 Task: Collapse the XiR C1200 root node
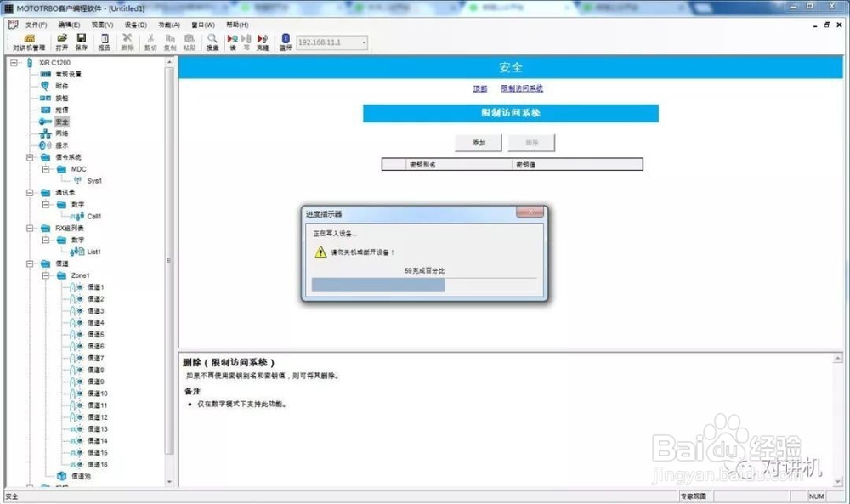point(14,63)
